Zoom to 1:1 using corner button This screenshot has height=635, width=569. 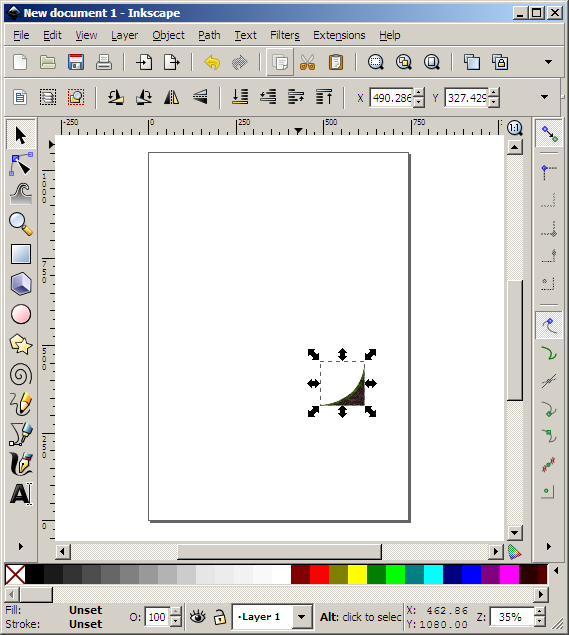[x=514, y=128]
